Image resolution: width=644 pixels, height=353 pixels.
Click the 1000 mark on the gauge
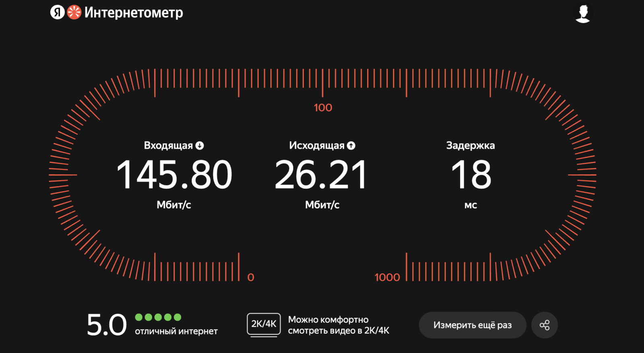tap(387, 277)
